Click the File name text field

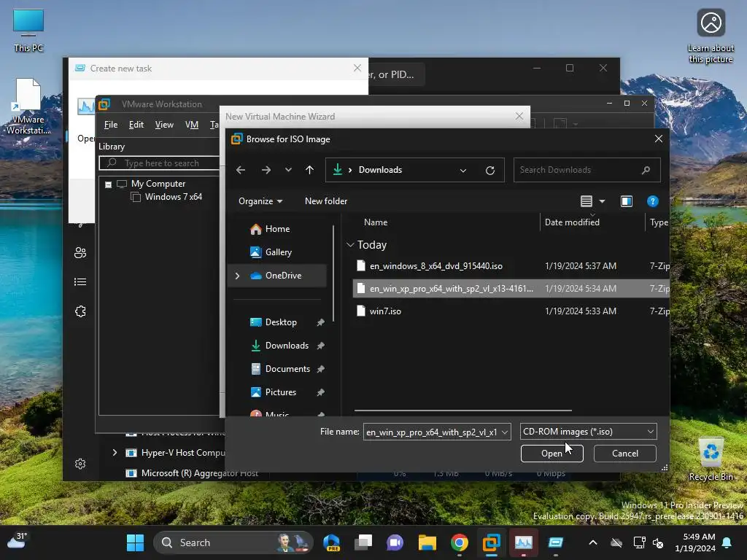point(431,432)
